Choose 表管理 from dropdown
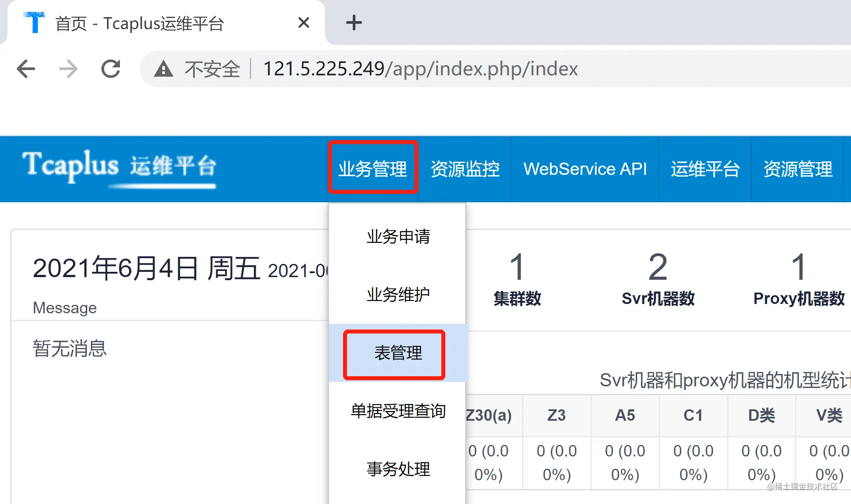 (x=398, y=353)
